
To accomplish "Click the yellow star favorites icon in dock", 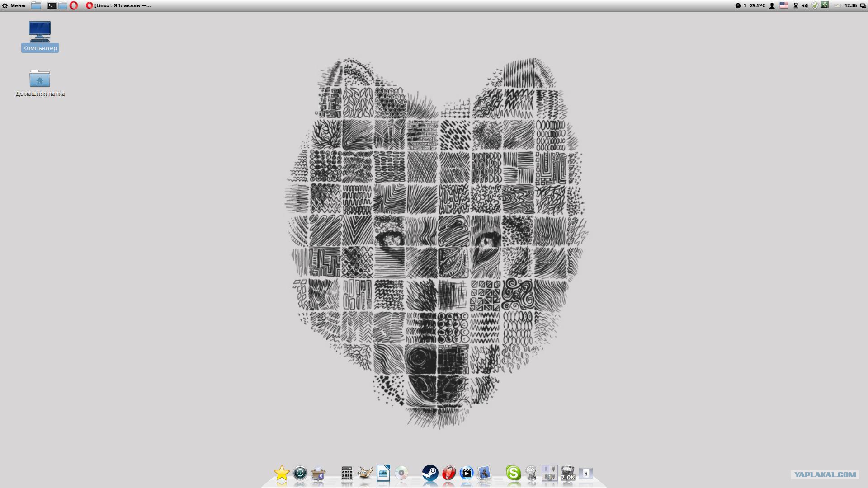I will pyautogui.click(x=282, y=473).
